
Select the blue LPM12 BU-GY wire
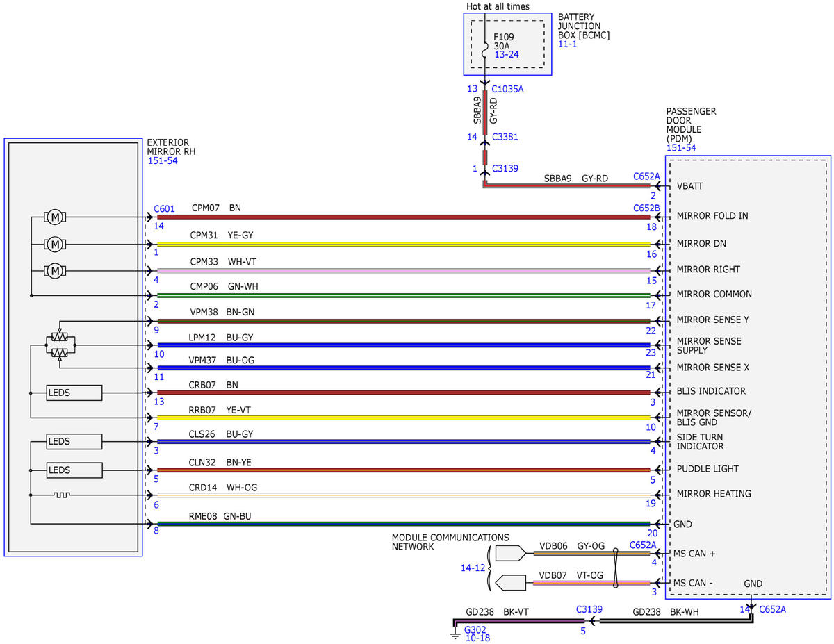(404, 345)
